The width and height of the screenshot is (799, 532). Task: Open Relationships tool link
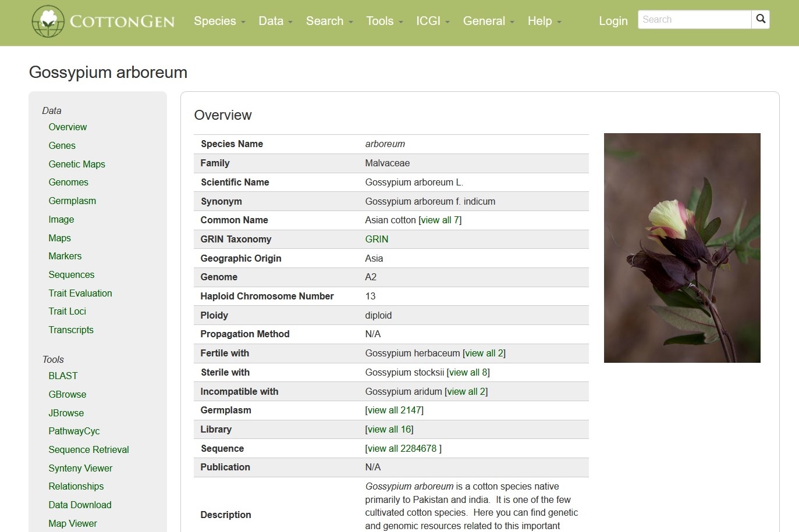[76, 486]
